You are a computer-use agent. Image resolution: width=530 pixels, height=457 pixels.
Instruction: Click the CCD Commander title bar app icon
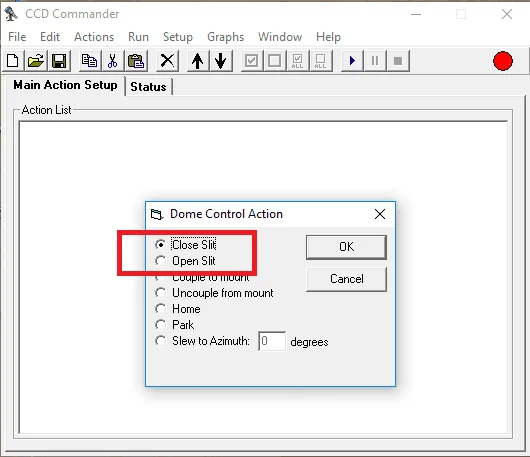click(11, 14)
